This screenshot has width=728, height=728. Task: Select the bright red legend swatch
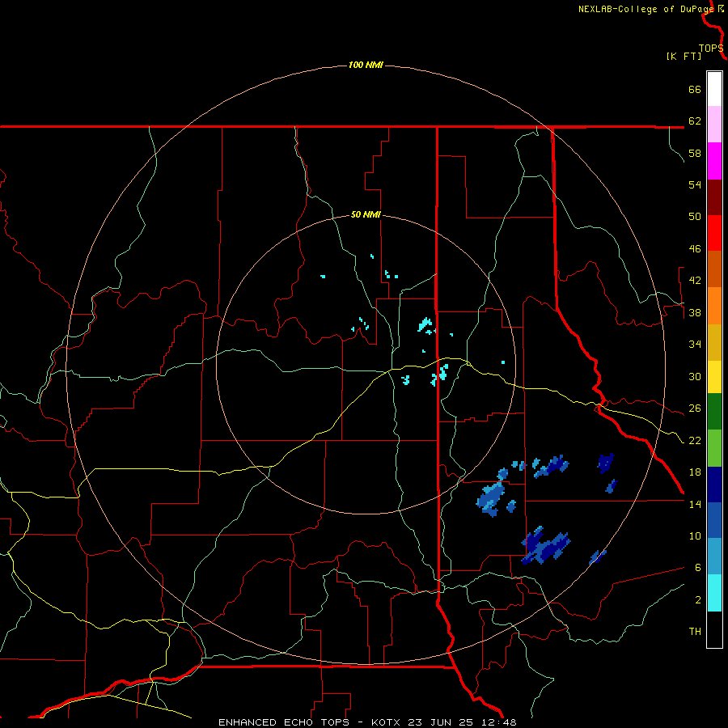[714, 233]
